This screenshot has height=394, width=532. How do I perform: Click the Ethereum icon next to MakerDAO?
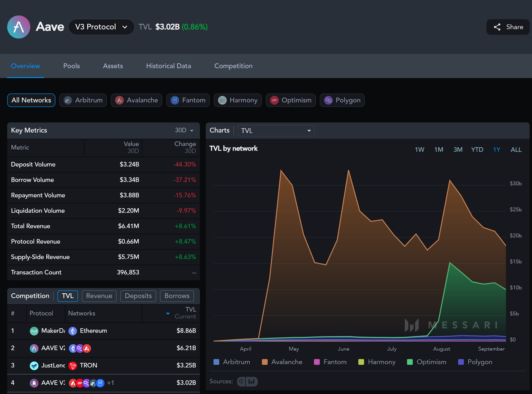[72, 331]
